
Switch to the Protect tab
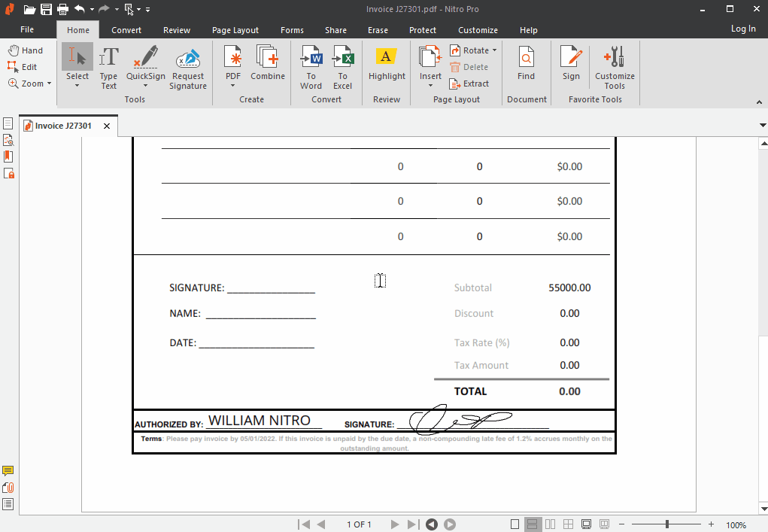[x=423, y=30]
